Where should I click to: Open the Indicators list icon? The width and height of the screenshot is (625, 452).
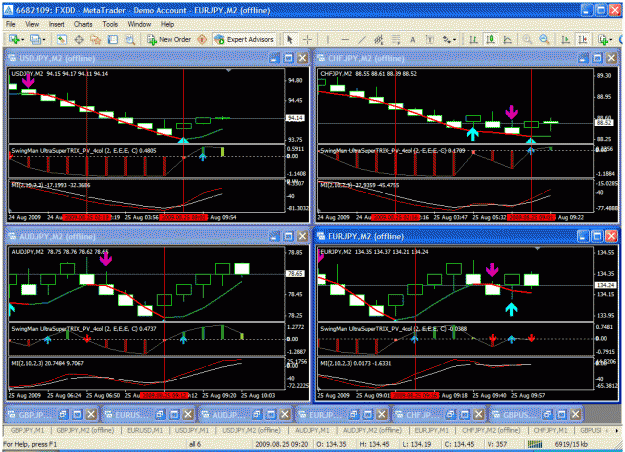pos(602,39)
